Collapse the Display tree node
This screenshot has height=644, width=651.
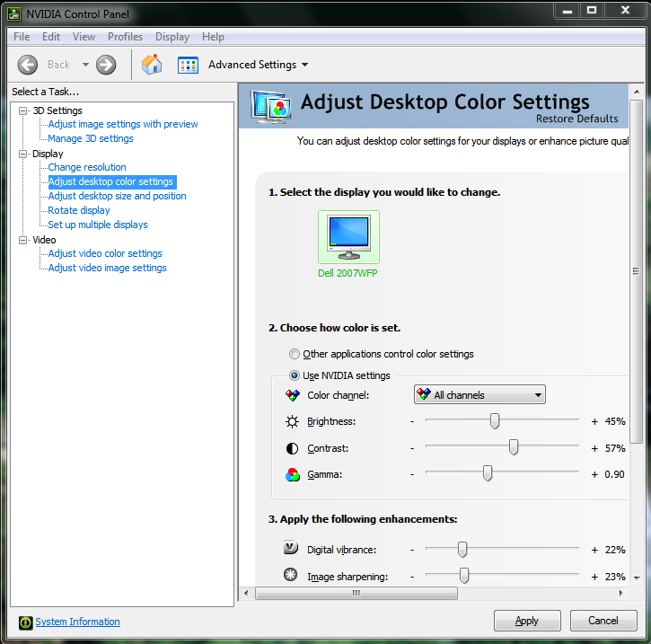(x=22, y=154)
